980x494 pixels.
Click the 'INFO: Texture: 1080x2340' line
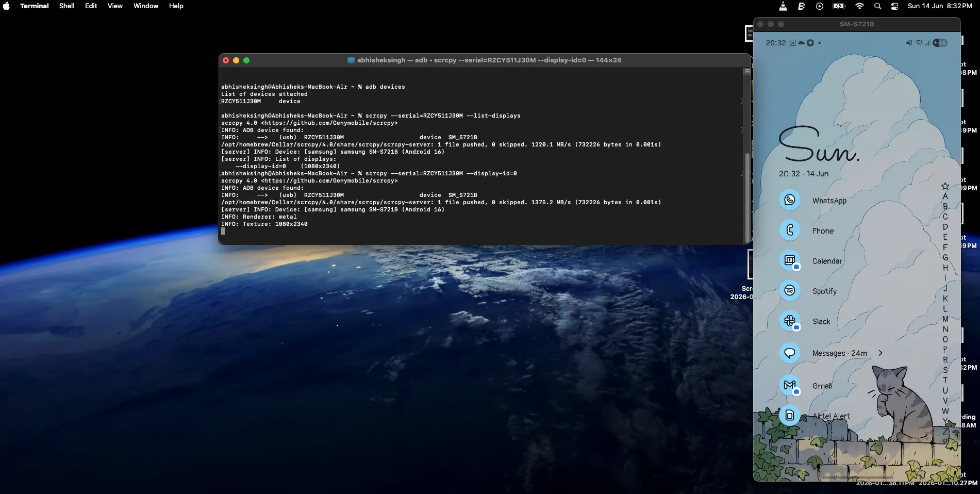[x=264, y=224]
